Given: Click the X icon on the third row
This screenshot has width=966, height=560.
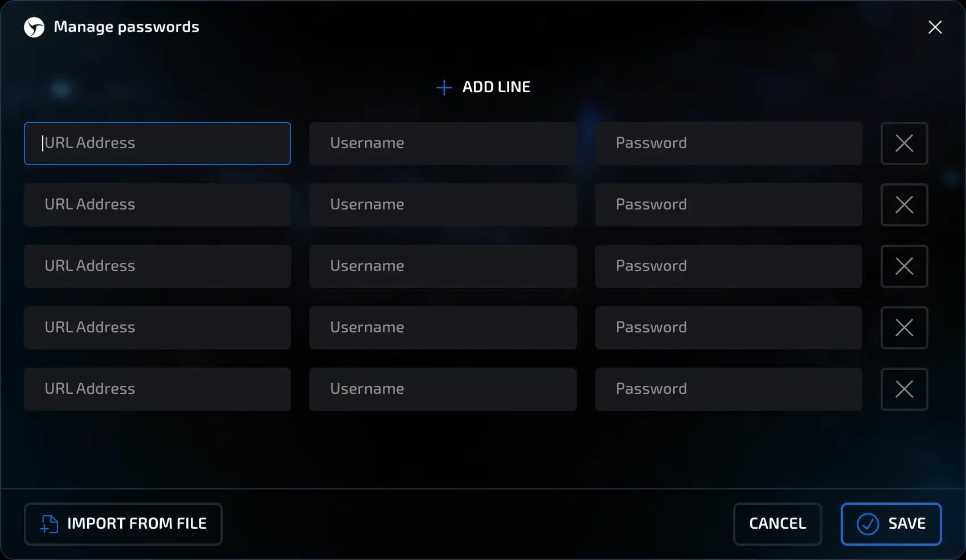Looking at the screenshot, I should [904, 266].
